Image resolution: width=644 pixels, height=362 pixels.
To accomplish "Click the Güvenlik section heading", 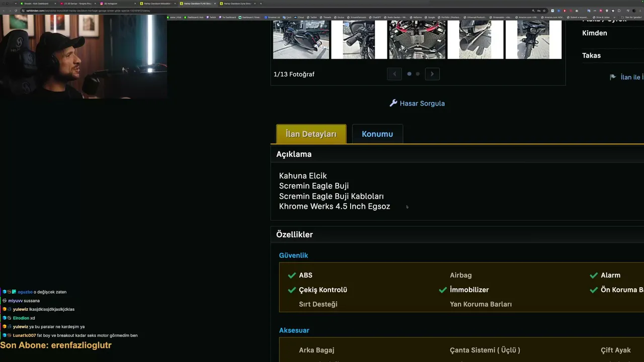I will coord(293,255).
